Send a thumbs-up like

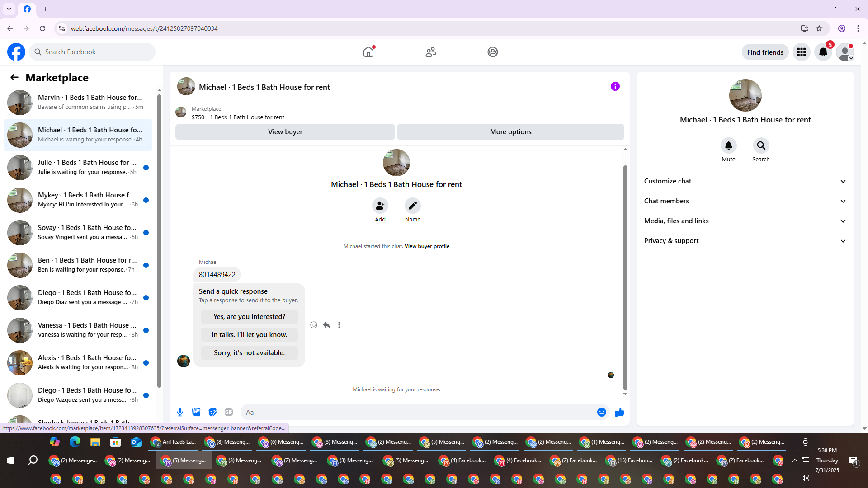tap(619, 412)
